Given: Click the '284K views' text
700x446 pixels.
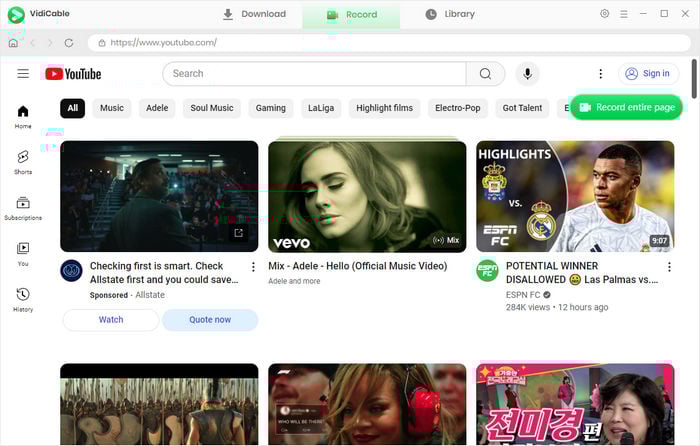Looking at the screenshot, I should tap(528, 308).
